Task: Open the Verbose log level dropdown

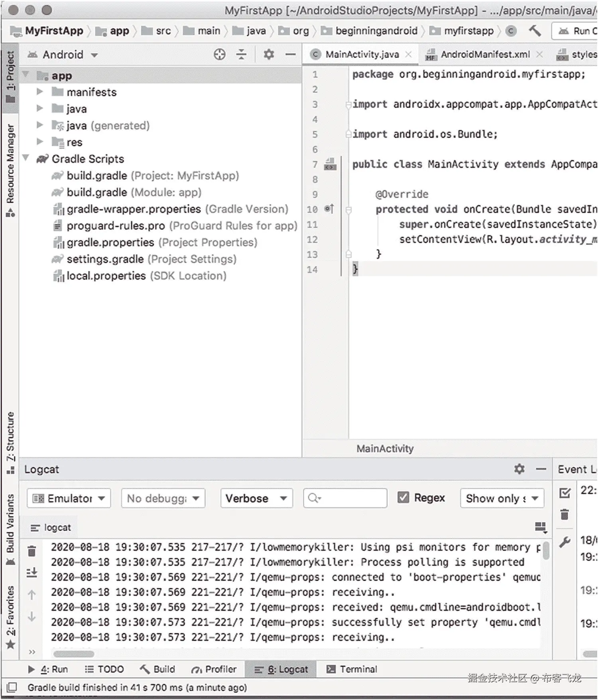Action: (x=256, y=498)
